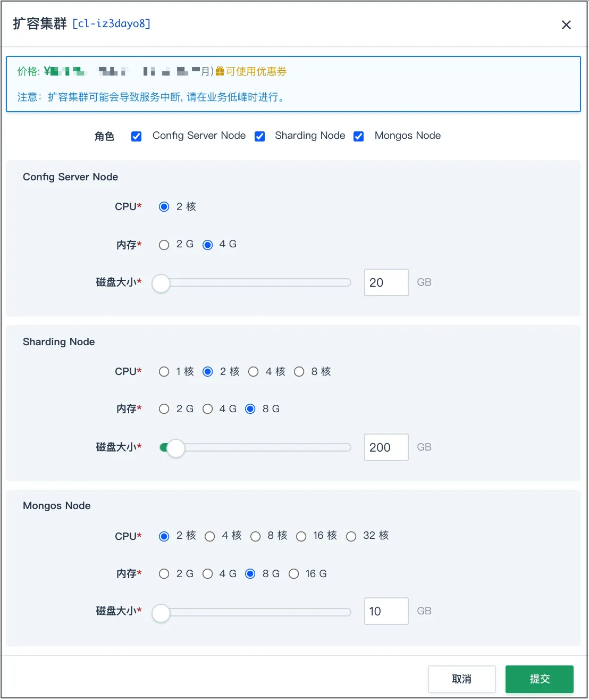
Task: Open the 可使用优惠券 coupon link
Action: 256,71
